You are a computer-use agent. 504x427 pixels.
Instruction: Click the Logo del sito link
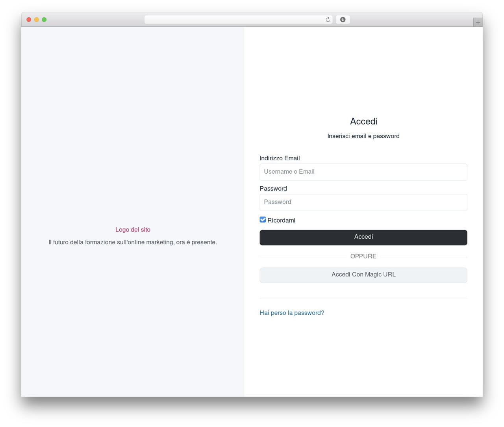pyautogui.click(x=133, y=230)
